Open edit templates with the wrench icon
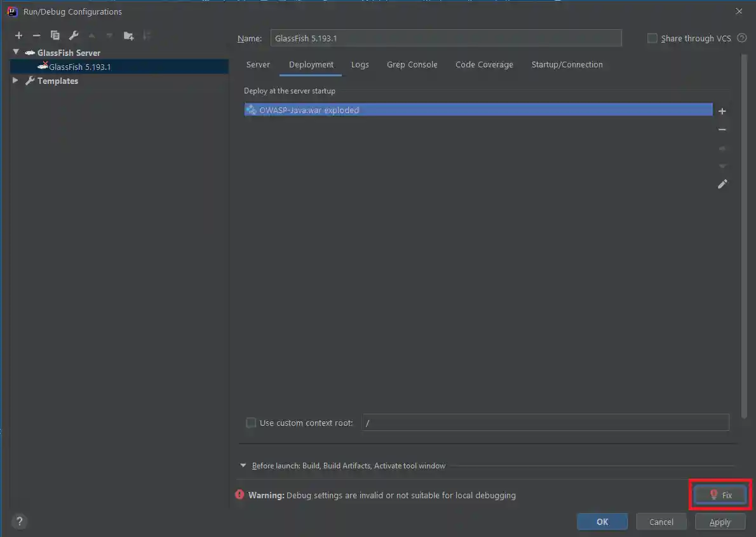756x537 pixels. (x=73, y=35)
